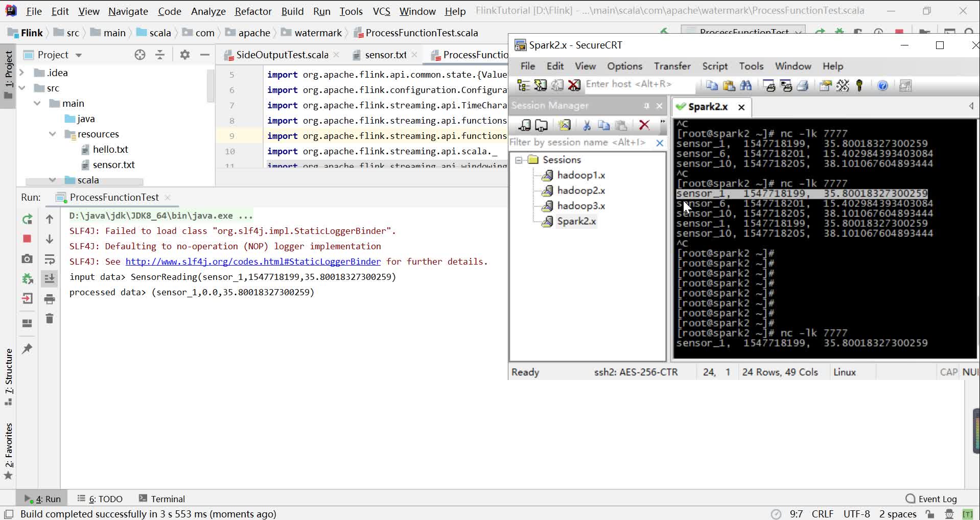Viewport: 980px width, 520px height.
Task: Open Session Options in SecureCRT toolbar
Action: pyautogui.click(x=826, y=85)
